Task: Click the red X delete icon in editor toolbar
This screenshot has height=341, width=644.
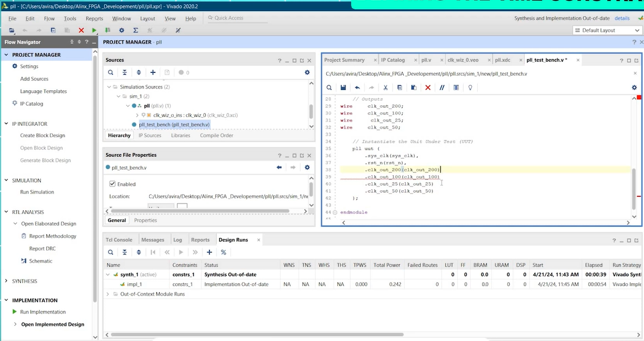Action: pos(428,88)
